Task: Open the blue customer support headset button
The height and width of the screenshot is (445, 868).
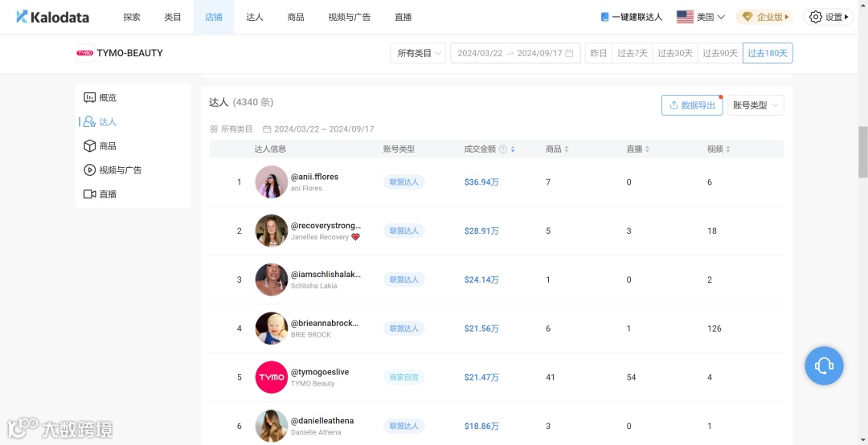Action: pos(824,365)
